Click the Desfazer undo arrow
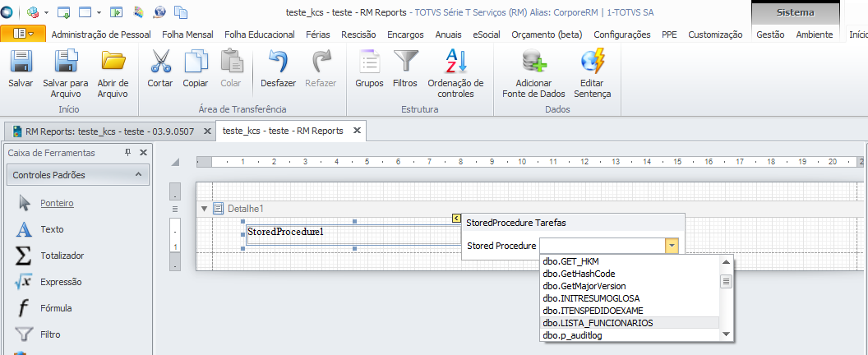 [279, 61]
